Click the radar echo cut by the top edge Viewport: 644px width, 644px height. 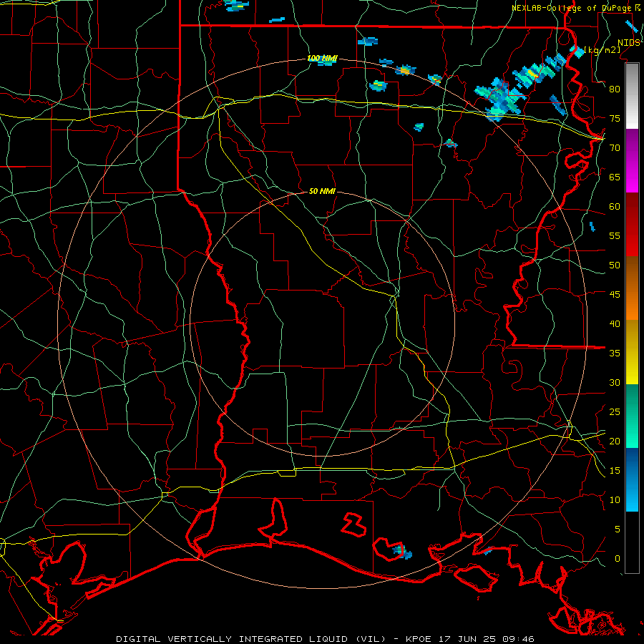(x=237, y=5)
